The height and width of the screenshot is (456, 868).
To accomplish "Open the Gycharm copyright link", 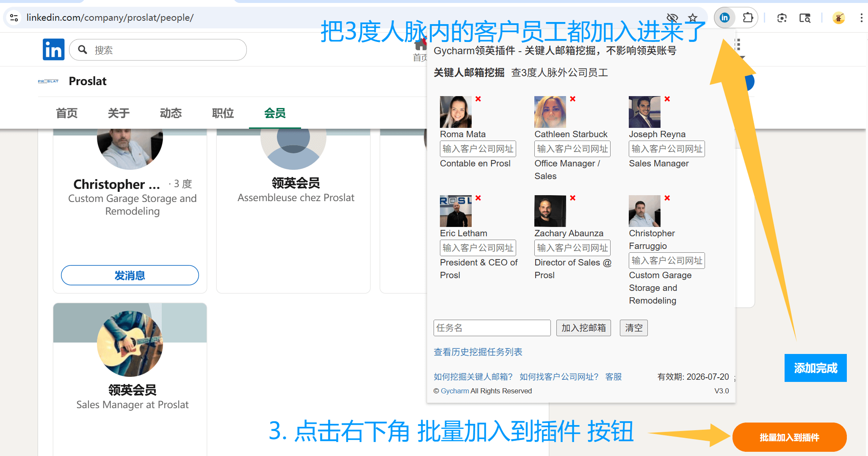I will pyautogui.click(x=455, y=391).
